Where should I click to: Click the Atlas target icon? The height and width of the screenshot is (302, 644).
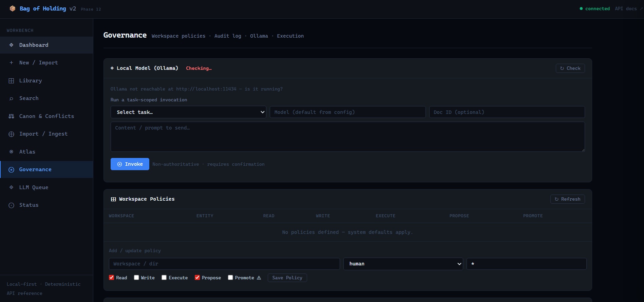12,152
